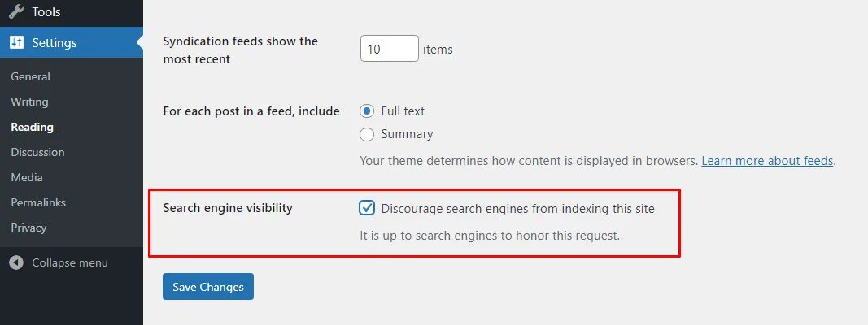This screenshot has width=868, height=325.
Task: Go to Permalinks settings
Action: (38, 202)
